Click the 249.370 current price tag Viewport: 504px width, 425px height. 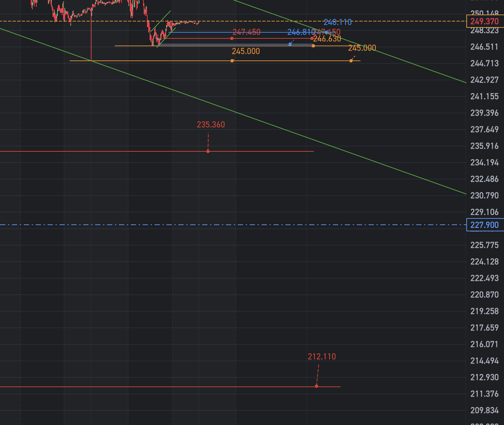[x=485, y=21]
